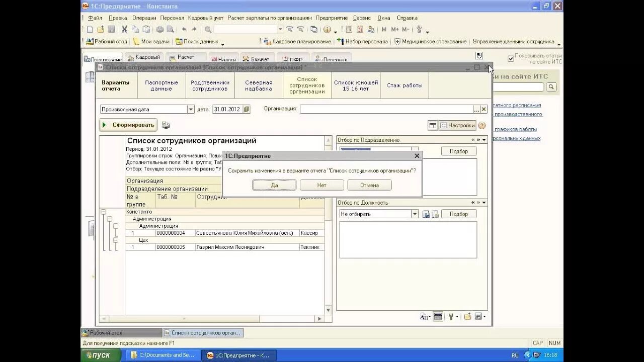Click the table view icon at panel bottom
This screenshot has width=644, height=362.
[x=438, y=316]
